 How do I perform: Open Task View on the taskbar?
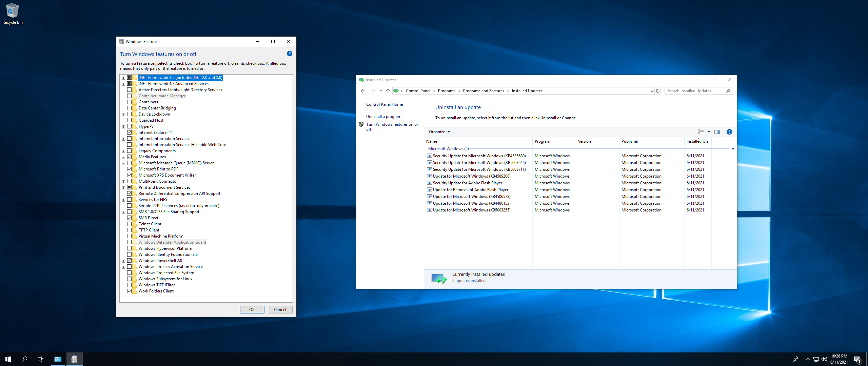coord(41,359)
